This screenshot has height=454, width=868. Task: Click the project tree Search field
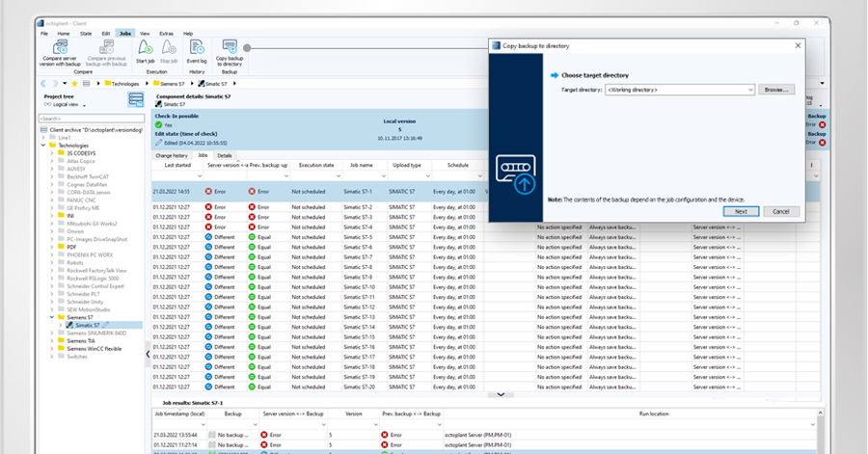pos(92,119)
